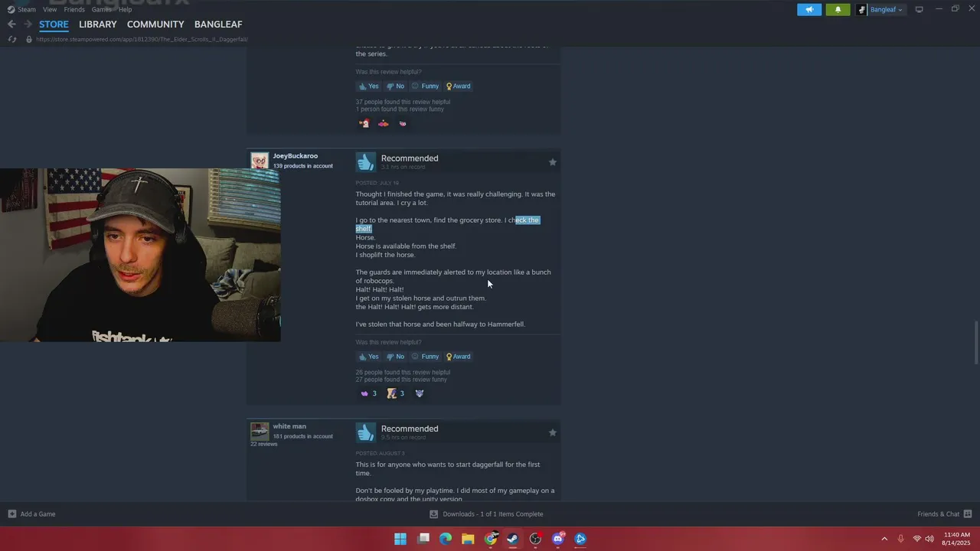Click the blue creature award badge
980x551 pixels.
click(x=419, y=393)
